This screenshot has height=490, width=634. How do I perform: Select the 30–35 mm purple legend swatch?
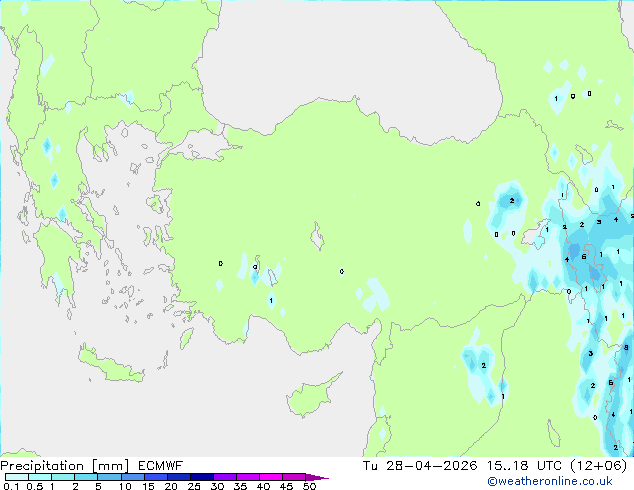click(x=224, y=477)
